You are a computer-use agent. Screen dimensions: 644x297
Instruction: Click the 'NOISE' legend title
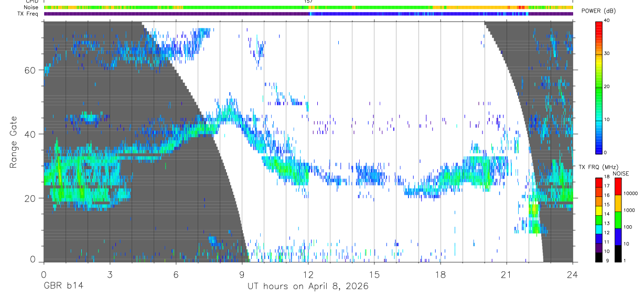[x=621, y=173]
